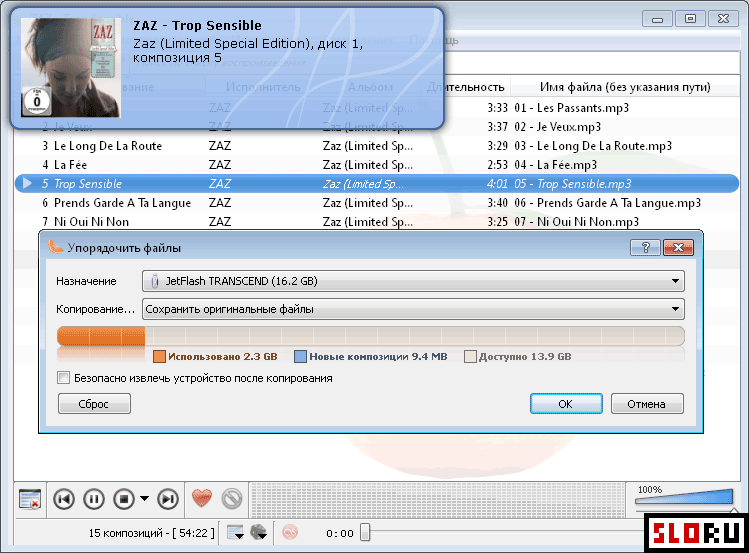Click file name 02 - Je Veux.mp3
The width and height of the screenshot is (749, 553).
click(x=557, y=127)
